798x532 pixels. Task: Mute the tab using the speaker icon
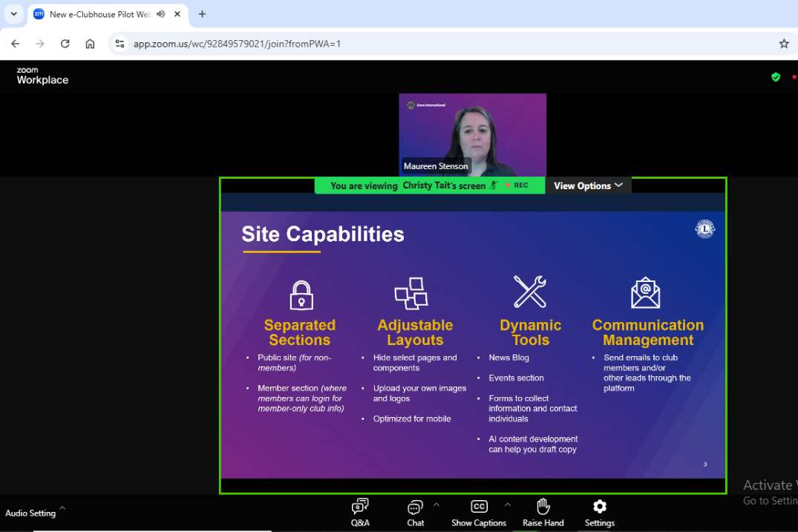161,14
